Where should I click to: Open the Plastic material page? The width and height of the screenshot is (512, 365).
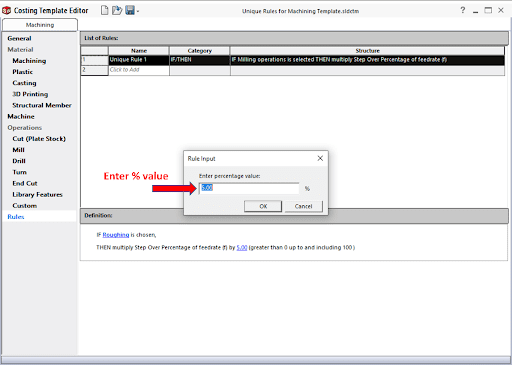click(x=23, y=72)
